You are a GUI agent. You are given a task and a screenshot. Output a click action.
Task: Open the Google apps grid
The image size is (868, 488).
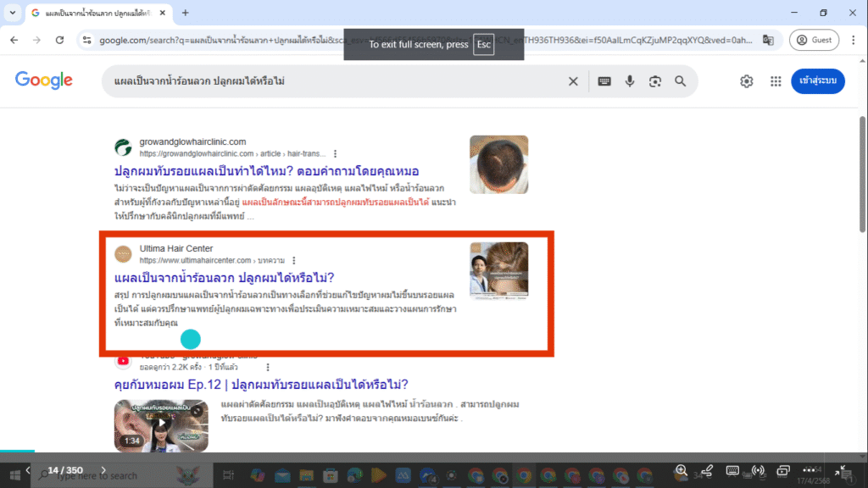776,80
